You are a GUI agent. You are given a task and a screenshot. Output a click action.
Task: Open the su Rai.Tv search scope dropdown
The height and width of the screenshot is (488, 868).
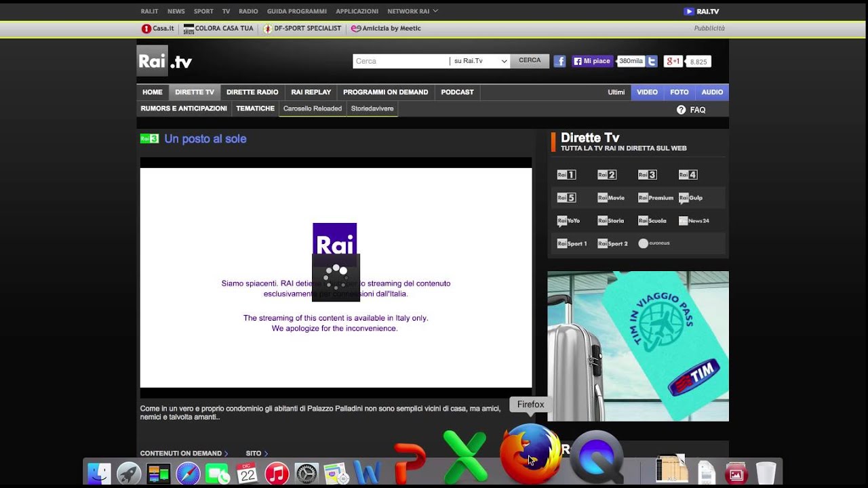pos(480,61)
